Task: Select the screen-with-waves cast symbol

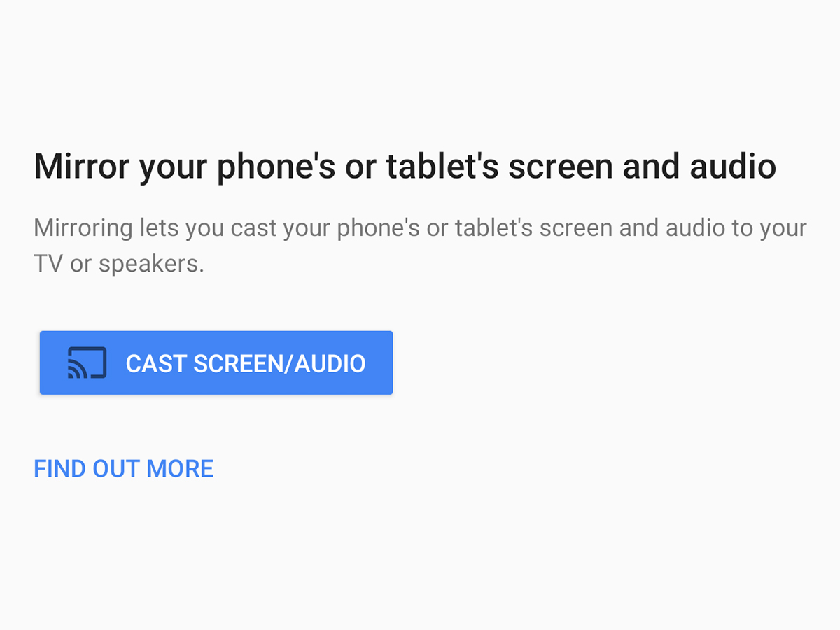Action: click(87, 363)
